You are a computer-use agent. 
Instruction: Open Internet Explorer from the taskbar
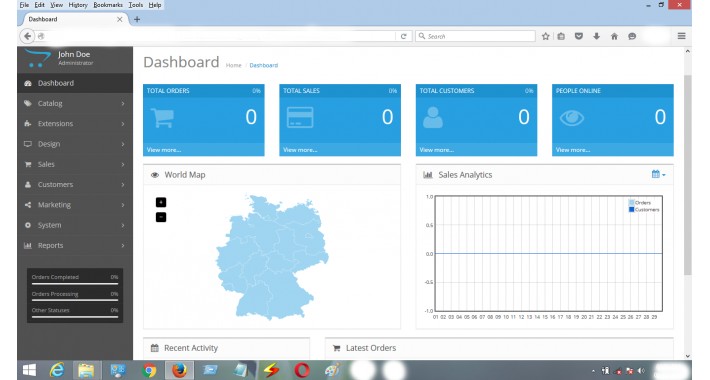click(57, 370)
